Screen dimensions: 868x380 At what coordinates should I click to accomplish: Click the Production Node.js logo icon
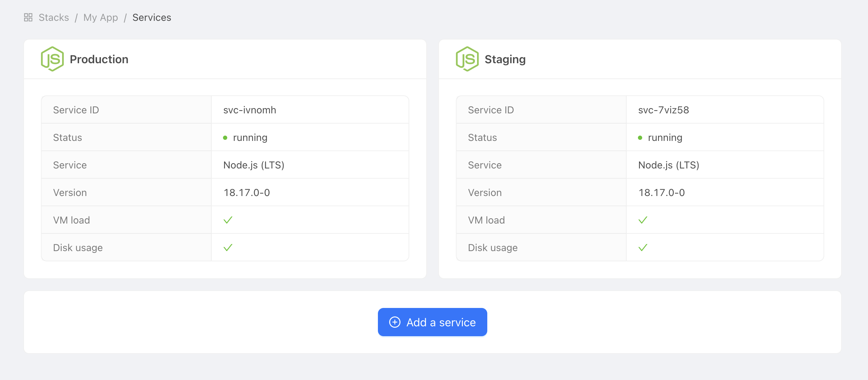coord(52,59)
